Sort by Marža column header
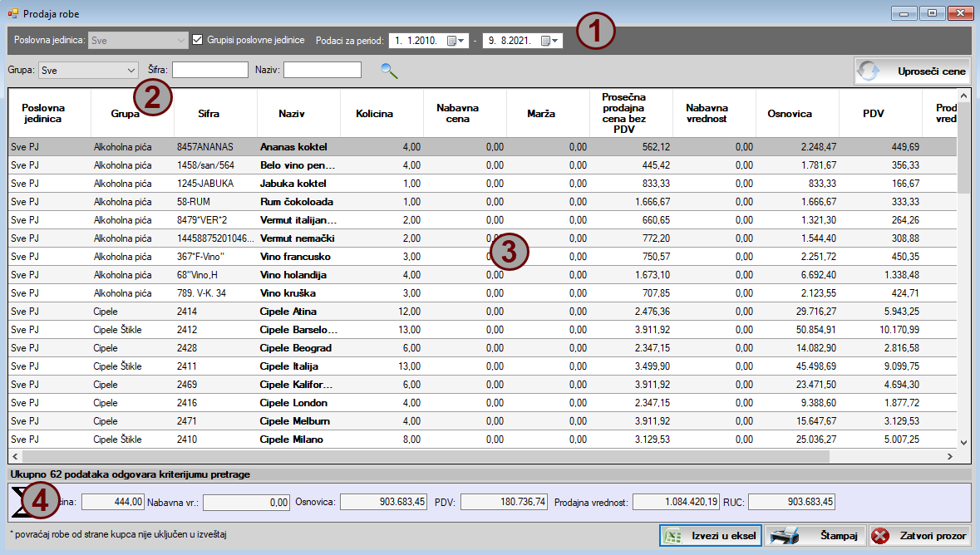 tap(548, 113)
